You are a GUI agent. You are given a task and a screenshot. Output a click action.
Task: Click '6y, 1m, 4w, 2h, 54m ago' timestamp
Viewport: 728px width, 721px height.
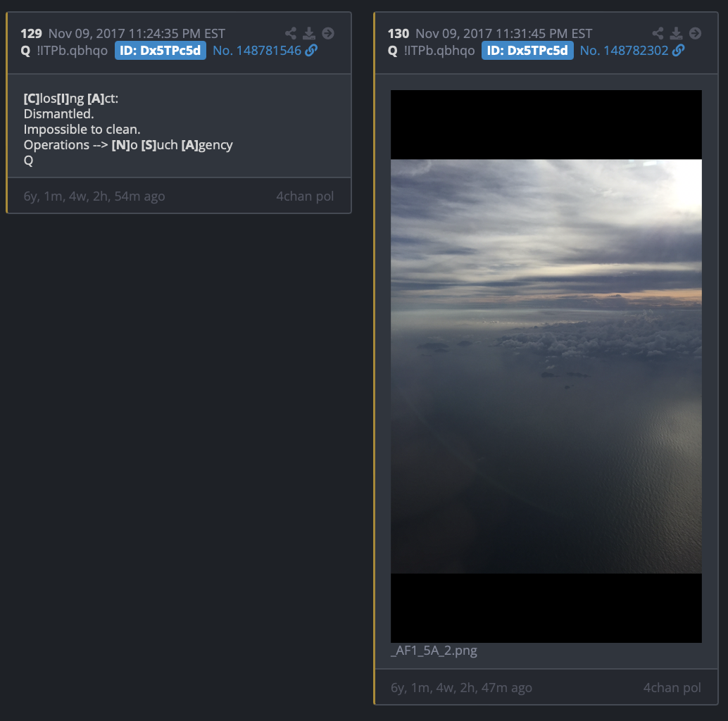(x=94, y=196)
